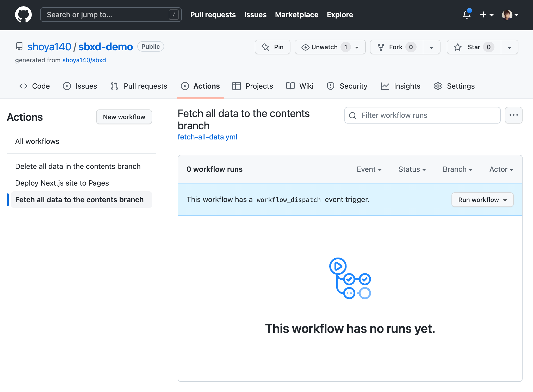Click the three-dot workflow options button

point(513,115)
